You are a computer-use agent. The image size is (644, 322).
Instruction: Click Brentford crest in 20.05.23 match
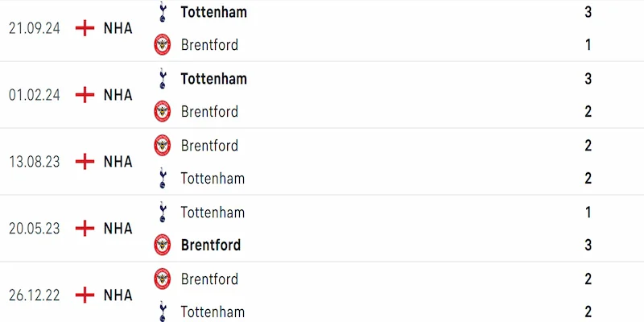point(163,245)
